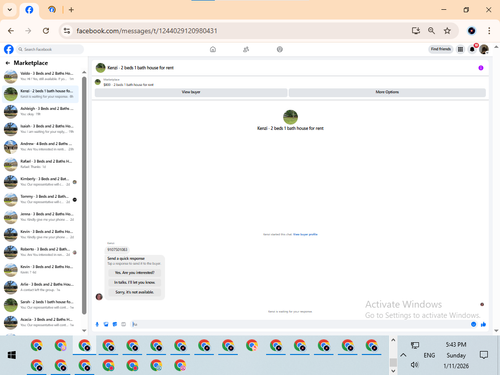Open the Friends icon in top navigation

246,49
